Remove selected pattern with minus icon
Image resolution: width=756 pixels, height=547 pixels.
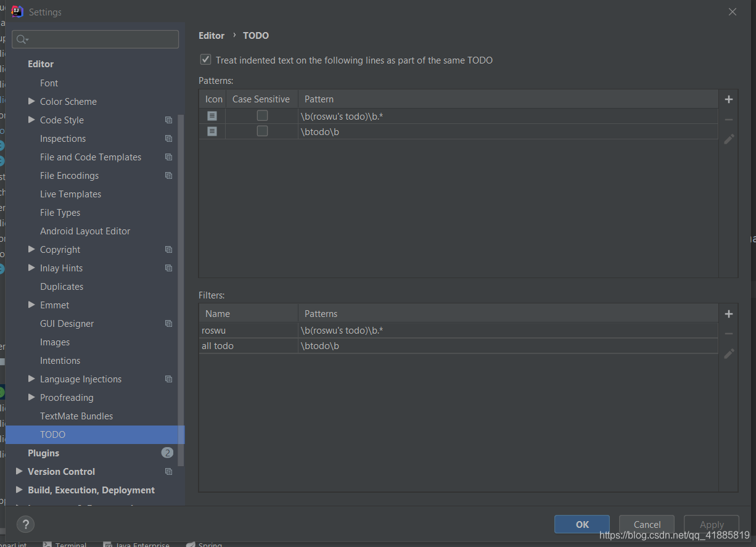click(x=728, y=120)
